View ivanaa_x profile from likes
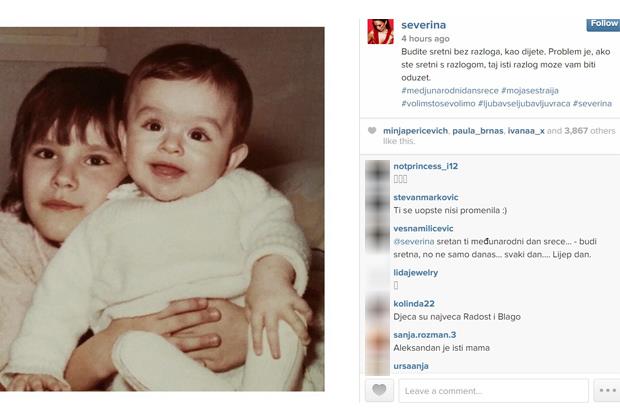Viewport: 620px width, 419px height. (526, 131)
